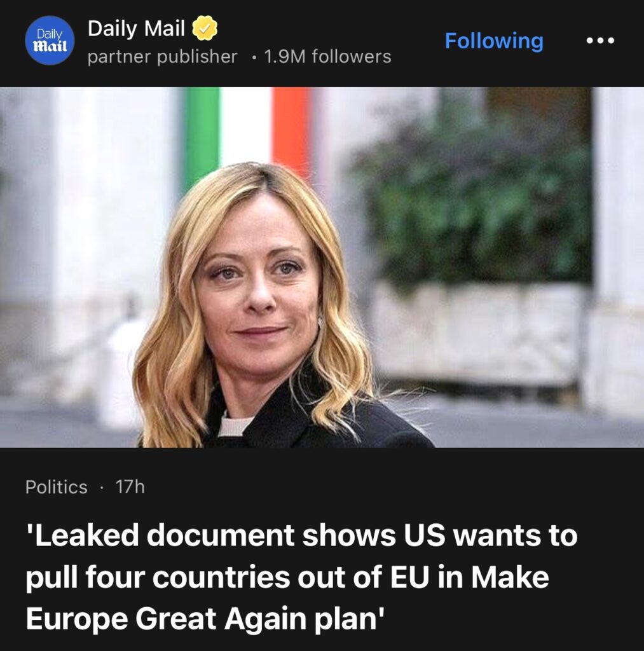Open the 'Leaked document shows US' headline
644x651 pixels.
(x=302, y=577)
